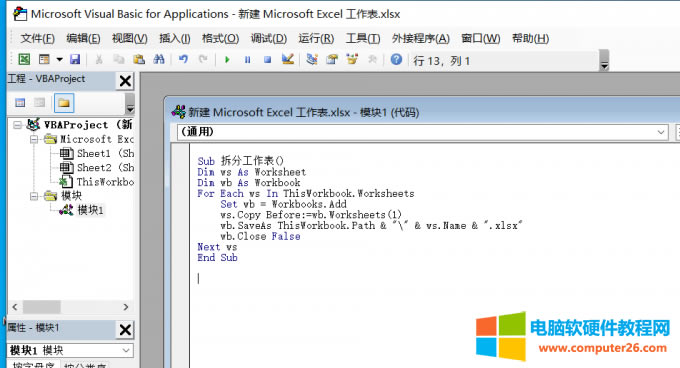Collapse the 模块 folder node

(34, 196)
